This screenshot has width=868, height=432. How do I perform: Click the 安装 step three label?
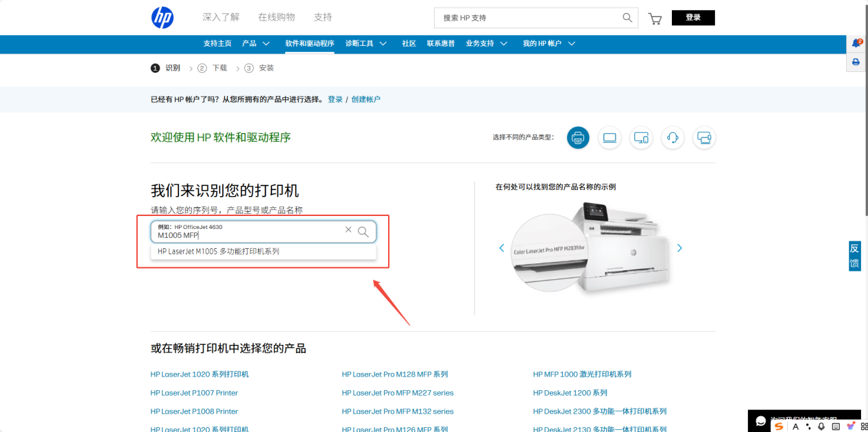point(266,68)
